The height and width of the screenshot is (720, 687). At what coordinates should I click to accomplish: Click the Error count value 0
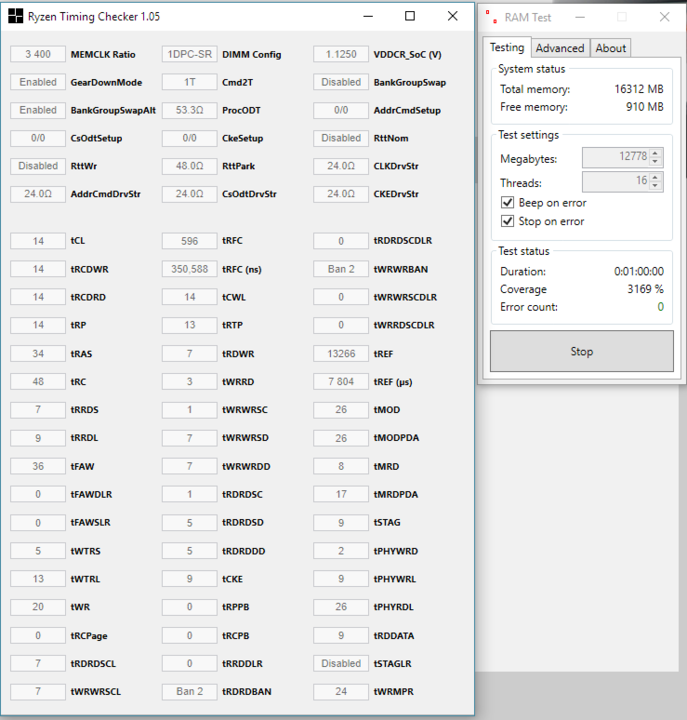(x=660, y=307)
